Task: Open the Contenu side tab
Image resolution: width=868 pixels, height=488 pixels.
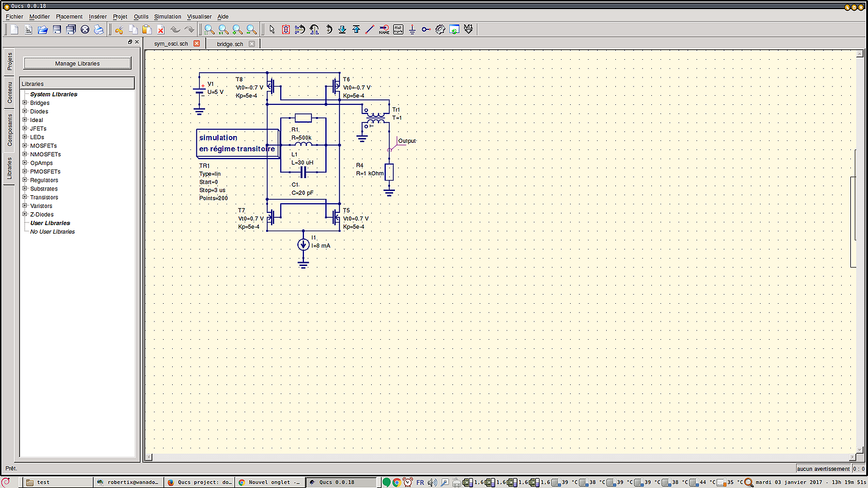Action: point(9,92)
